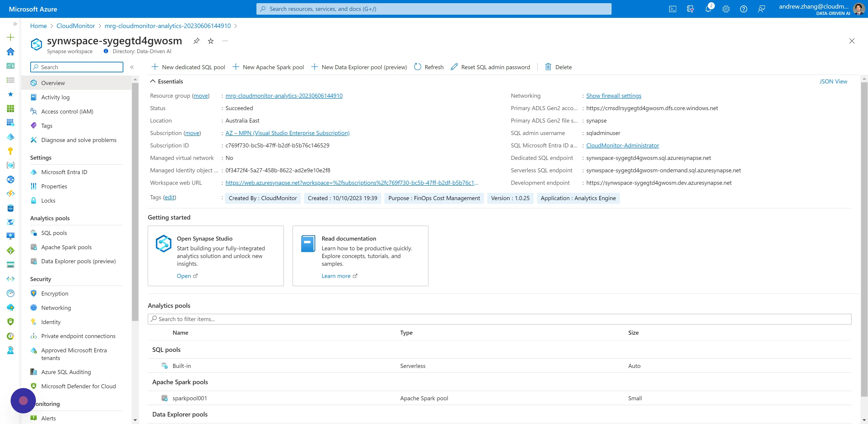Screen dimensions: 868x424
Task: Click New Apache Spark pool
Action: pyautogui.click(x=268, y=67)
